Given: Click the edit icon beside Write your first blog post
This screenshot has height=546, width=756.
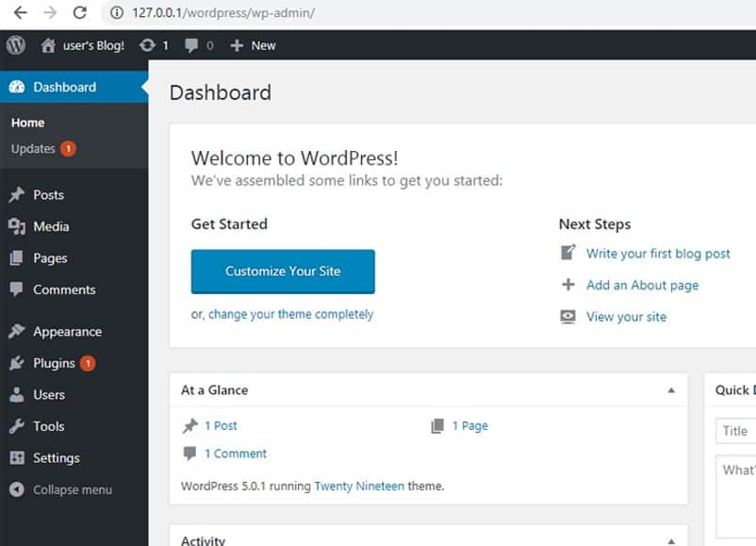Looking at the screenshot, I should (568, 253).
